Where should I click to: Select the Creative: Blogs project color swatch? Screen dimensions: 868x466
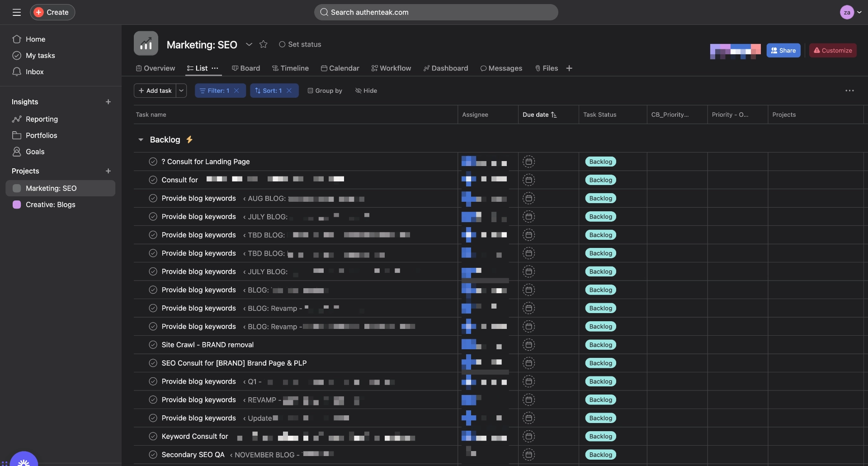click(x=17, y=205)
